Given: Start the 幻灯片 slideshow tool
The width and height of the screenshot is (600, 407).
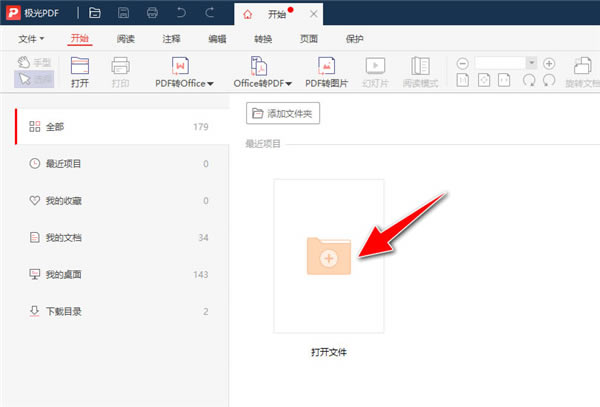Looking at the screenshot, I should point(375,72).
